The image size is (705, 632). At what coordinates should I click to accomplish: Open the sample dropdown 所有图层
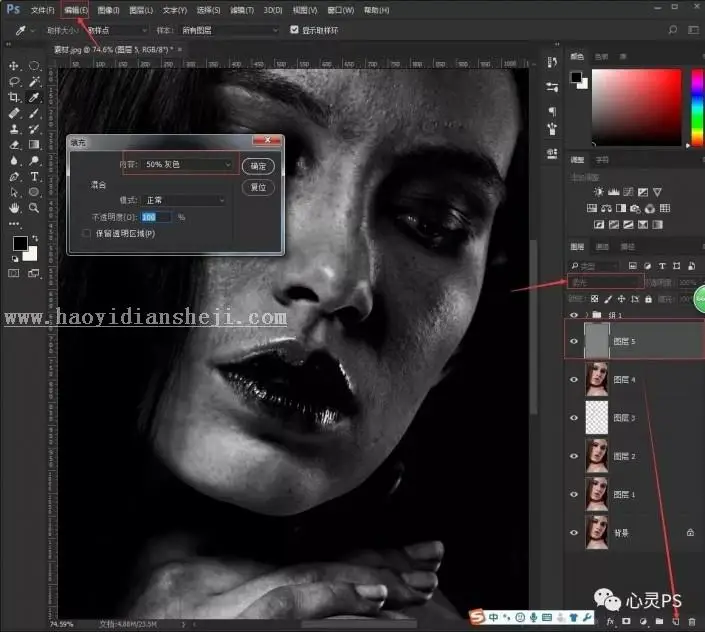229,30
